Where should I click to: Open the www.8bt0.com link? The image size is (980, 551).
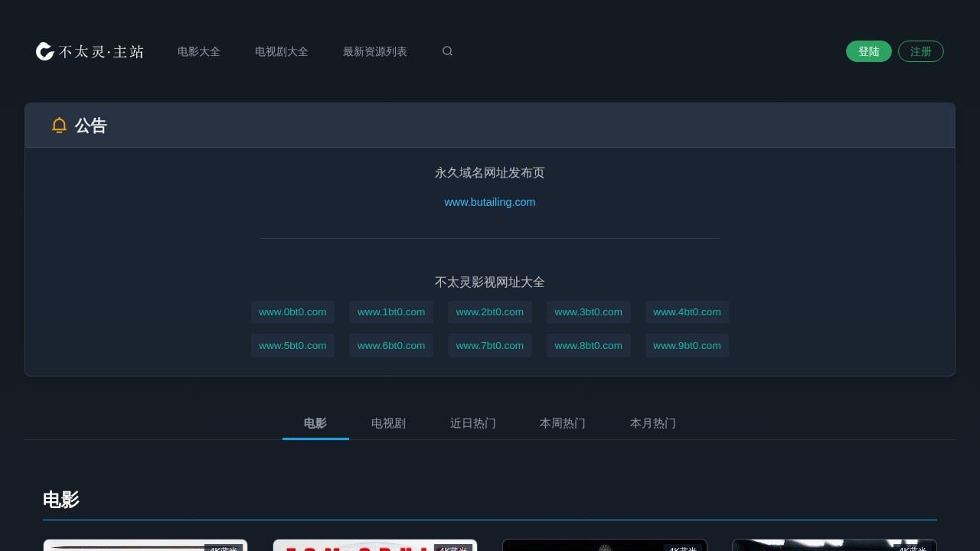coord(589,346)
